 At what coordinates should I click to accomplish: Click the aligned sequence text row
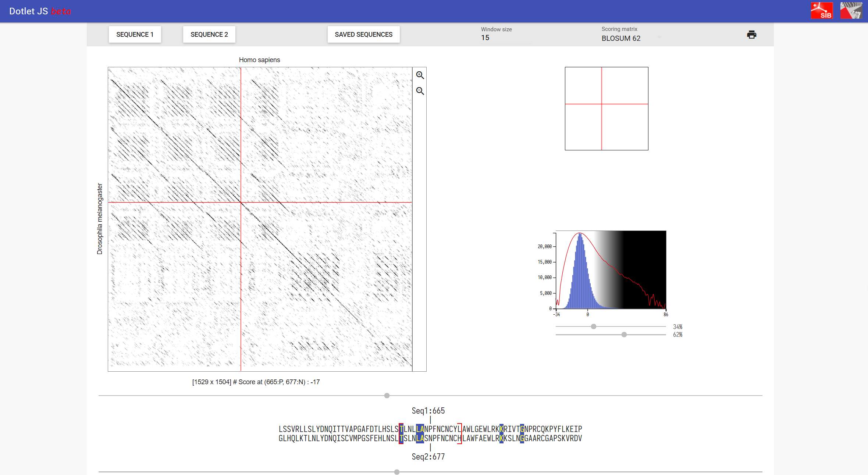pos(430,429)
